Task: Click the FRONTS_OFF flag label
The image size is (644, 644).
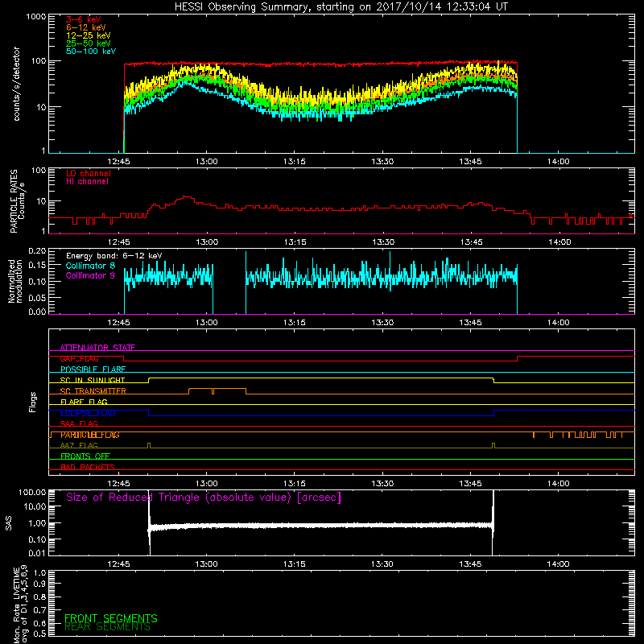Action: 85,456
